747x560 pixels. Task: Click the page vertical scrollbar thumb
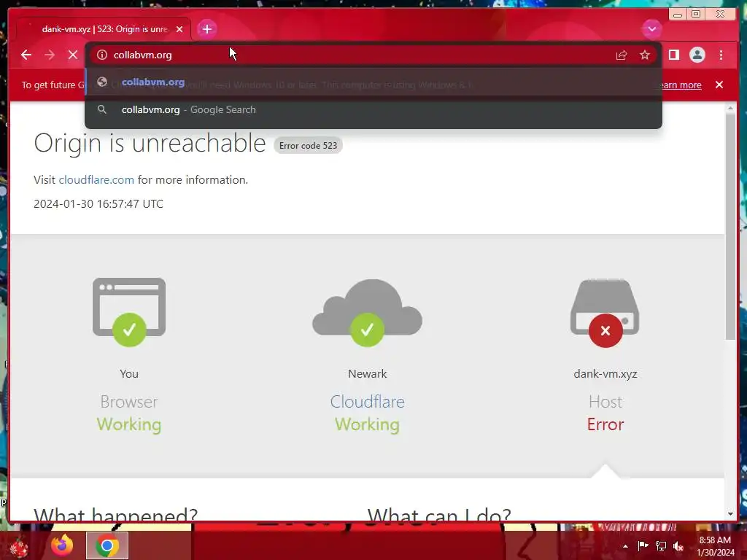730,227
